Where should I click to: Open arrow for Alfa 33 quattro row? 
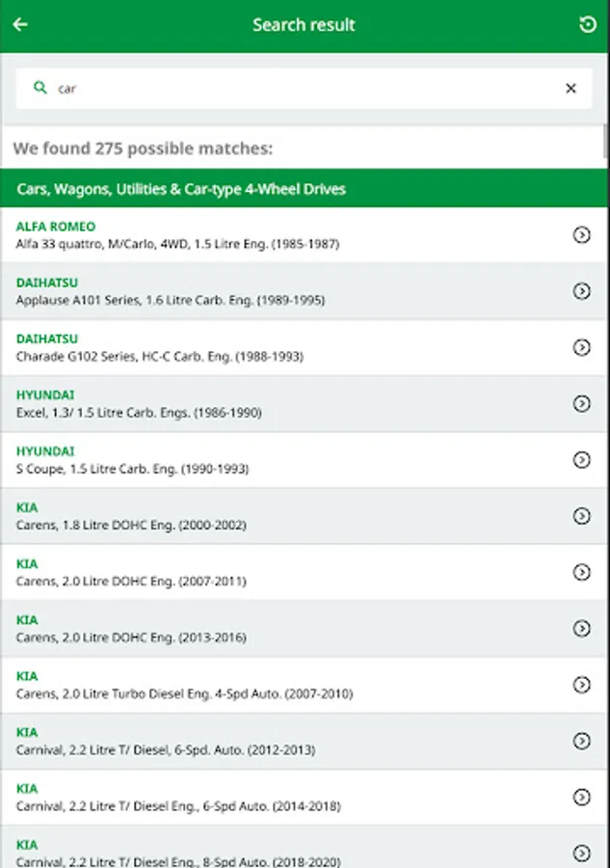[x=581, y=234]
